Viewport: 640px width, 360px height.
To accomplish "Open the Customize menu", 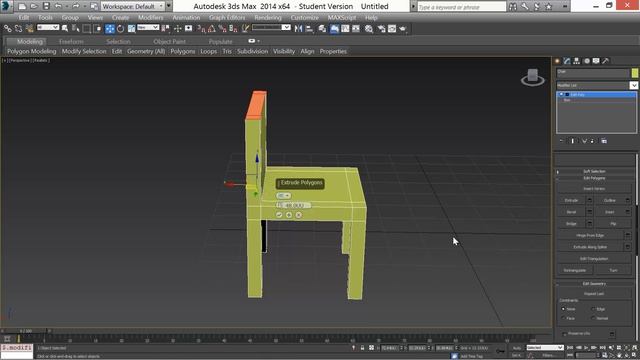I will (x=304, y=18).
